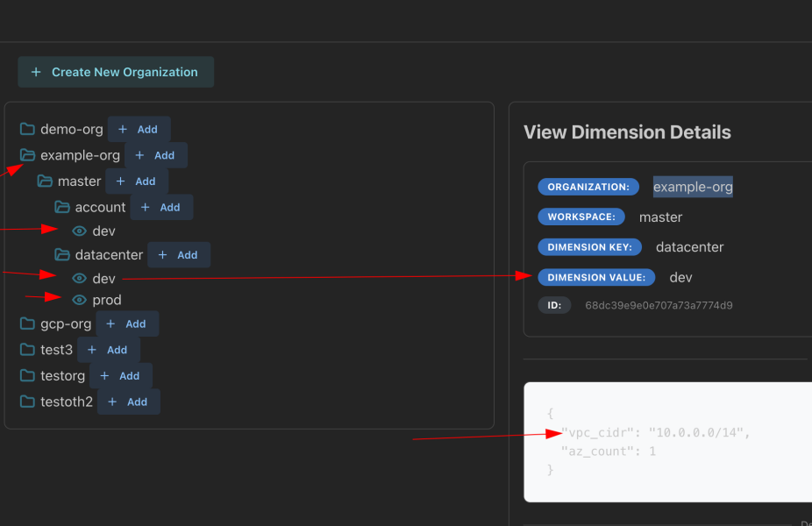
Task: Click the testorg folder icon
Action: click(x=27, y=376)
